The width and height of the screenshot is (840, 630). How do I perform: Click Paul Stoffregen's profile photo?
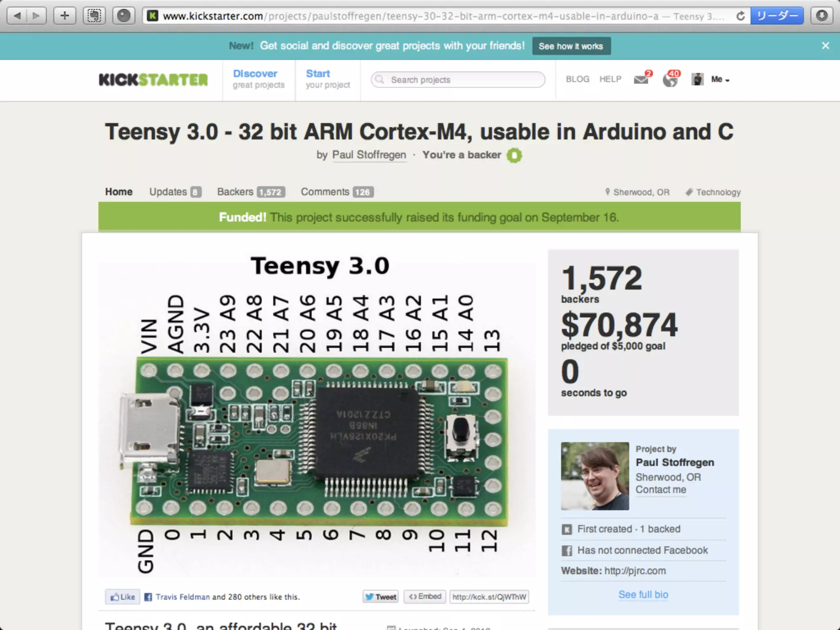[x=595, y=476]
